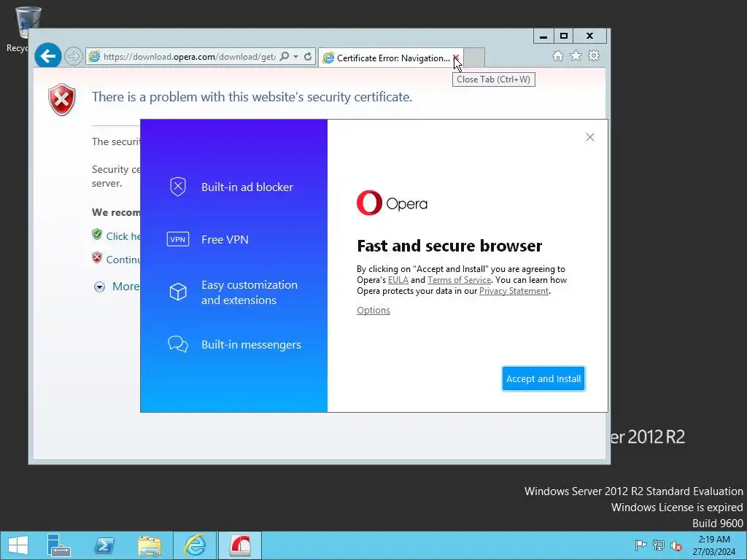Image resolution: width=747 pixels, height=560 pixels.
Task: Close the Opera installer dialog
Action: click(x=589, y=137)
